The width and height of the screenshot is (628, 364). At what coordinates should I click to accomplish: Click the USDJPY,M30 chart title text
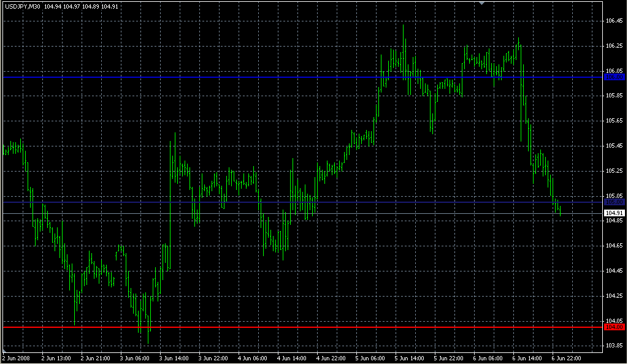[23, 6]
